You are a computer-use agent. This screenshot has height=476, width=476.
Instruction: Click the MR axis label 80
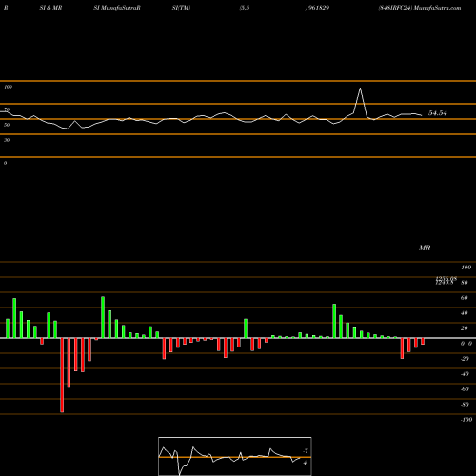465,283
